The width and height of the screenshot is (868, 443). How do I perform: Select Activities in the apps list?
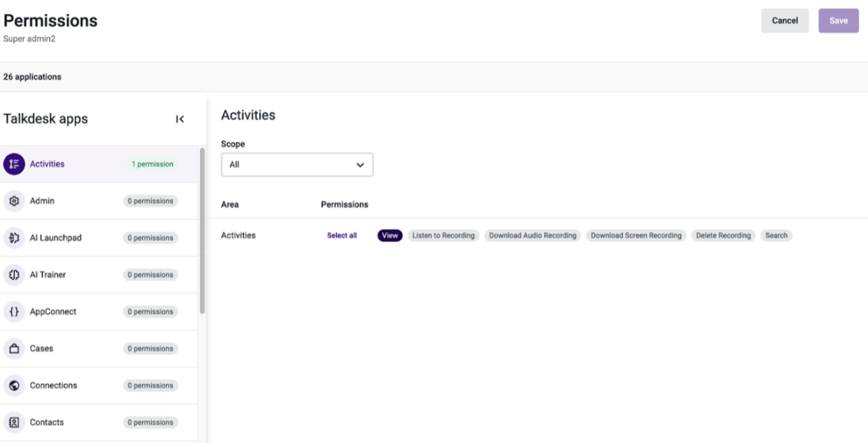tap(99, 164)
